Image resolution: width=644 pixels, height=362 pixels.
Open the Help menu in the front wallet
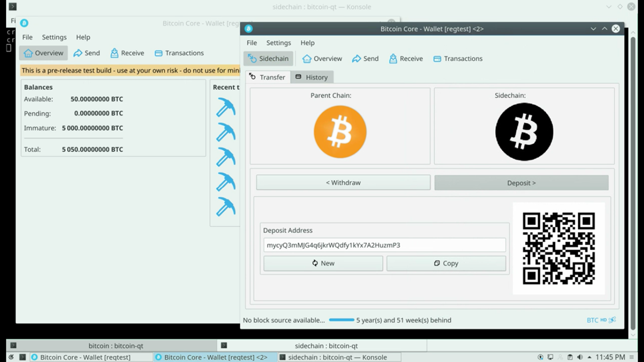[307, 43]
